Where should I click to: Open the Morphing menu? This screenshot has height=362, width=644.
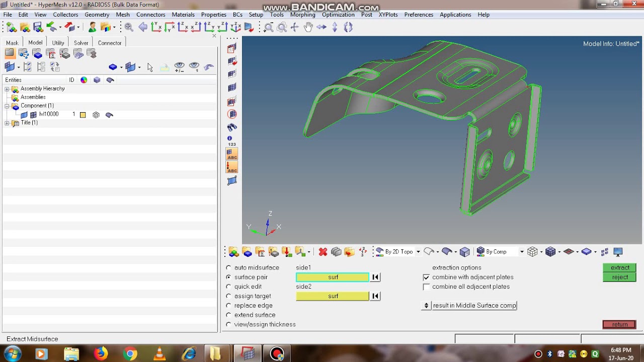pos(303,15)
